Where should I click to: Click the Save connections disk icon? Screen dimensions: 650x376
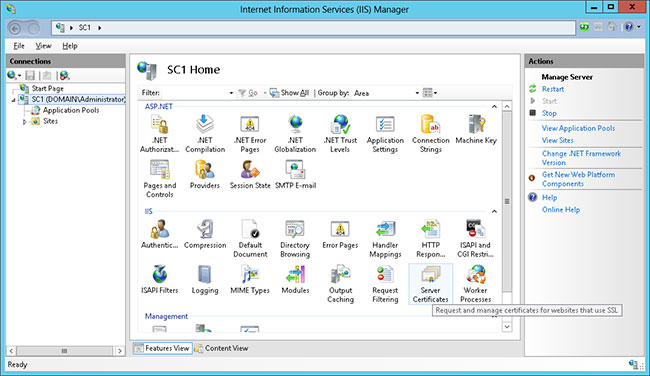30,75
